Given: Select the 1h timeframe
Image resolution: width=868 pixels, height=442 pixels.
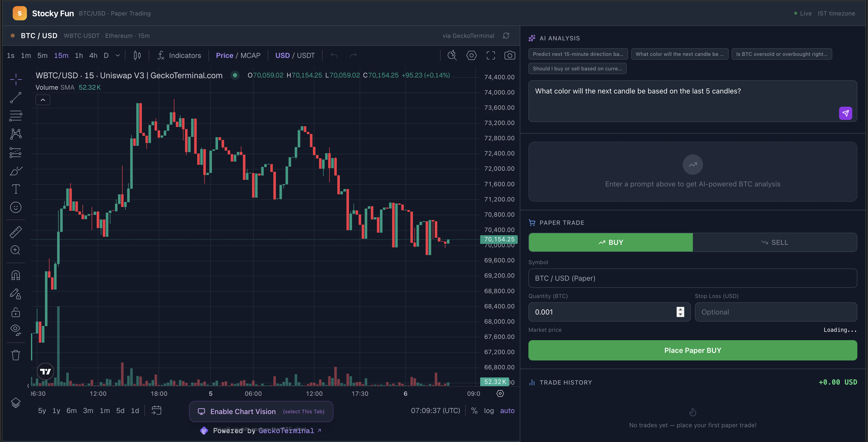Looking at the screenshot, I should 79,55.
